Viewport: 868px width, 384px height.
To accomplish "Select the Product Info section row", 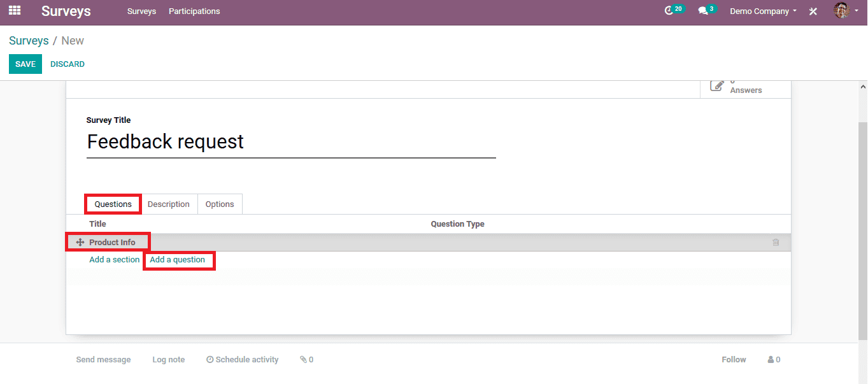I will (429, 243).
